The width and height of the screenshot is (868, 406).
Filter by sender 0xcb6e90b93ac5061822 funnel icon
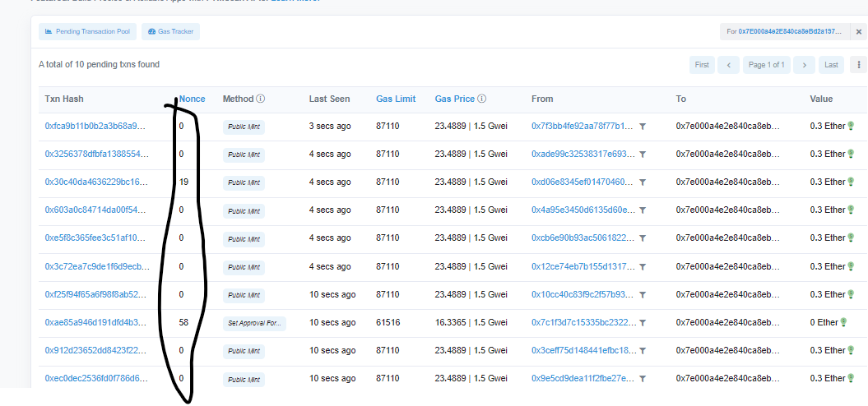point(642,238)
